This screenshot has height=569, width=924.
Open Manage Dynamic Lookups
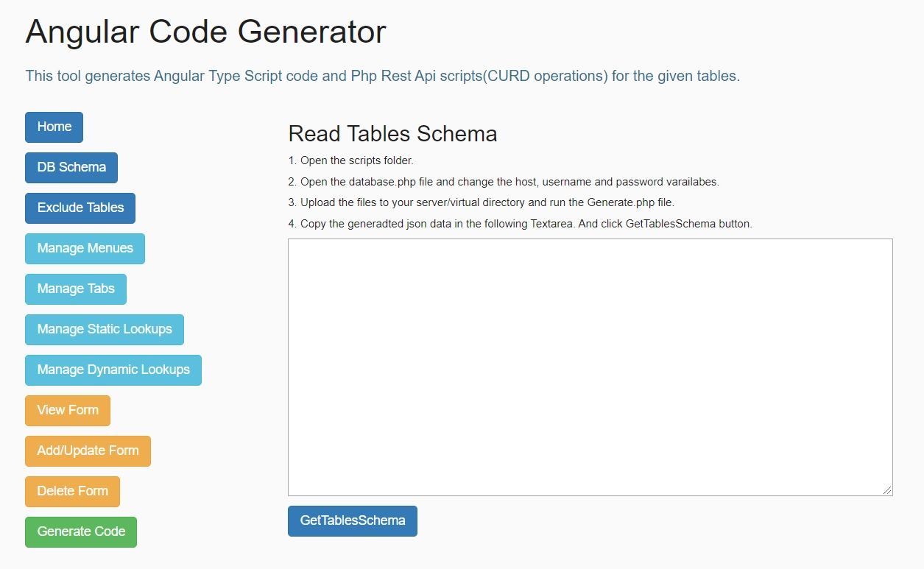(x=113, y=370)
